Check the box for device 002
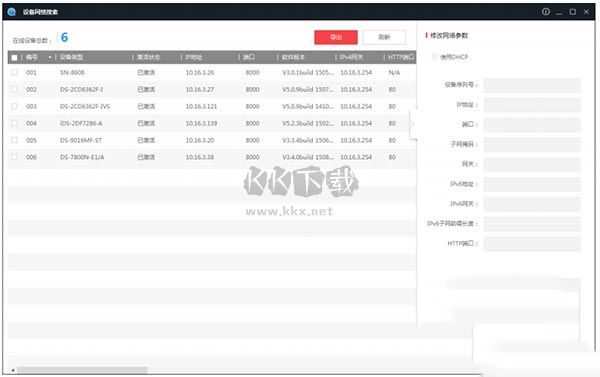This screenshot has width=600, height=377. [14, 89]
